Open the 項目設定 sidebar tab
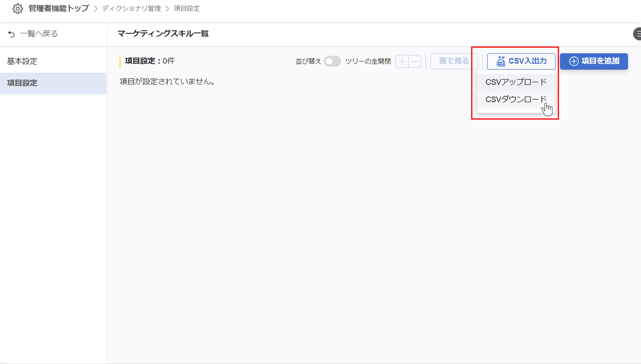 pyautogui.click(x=22, y=83)
